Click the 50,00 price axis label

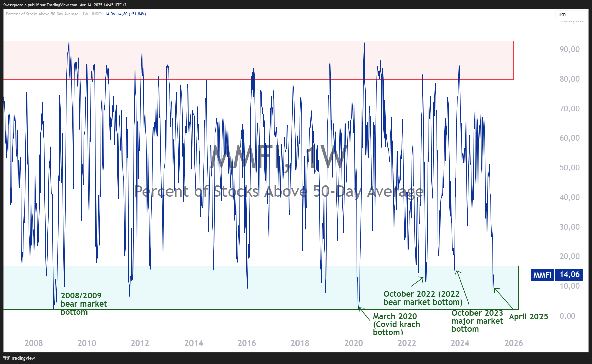pyautogui.click(x=569, y=168)
